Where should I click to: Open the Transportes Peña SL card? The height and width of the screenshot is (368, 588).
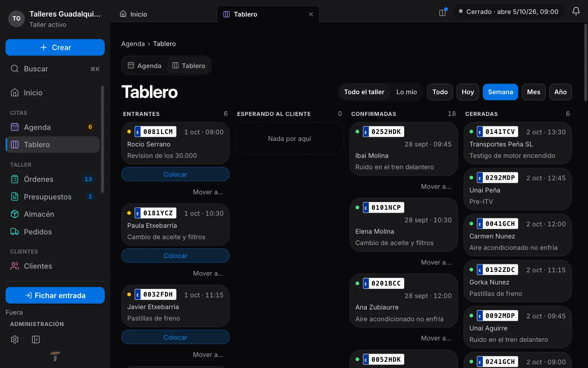pos(517,143)
